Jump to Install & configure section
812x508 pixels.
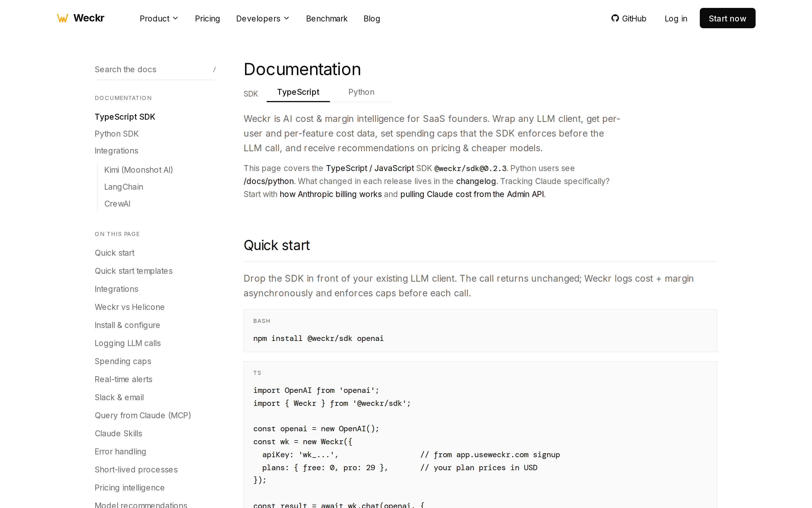point(127,325)
